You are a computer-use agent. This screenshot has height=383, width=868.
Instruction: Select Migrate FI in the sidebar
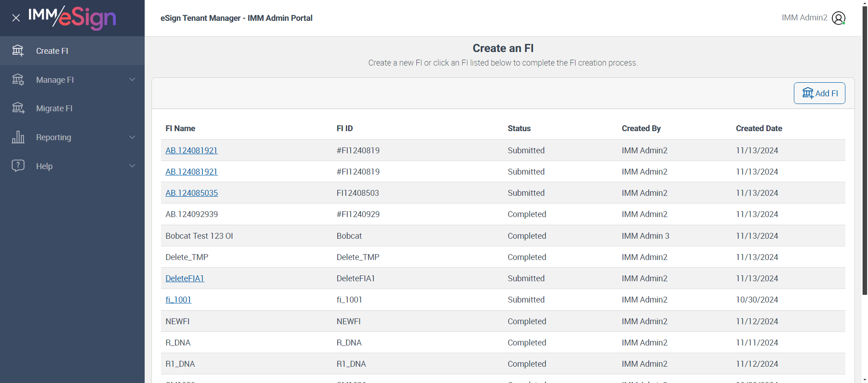point(54,109)
